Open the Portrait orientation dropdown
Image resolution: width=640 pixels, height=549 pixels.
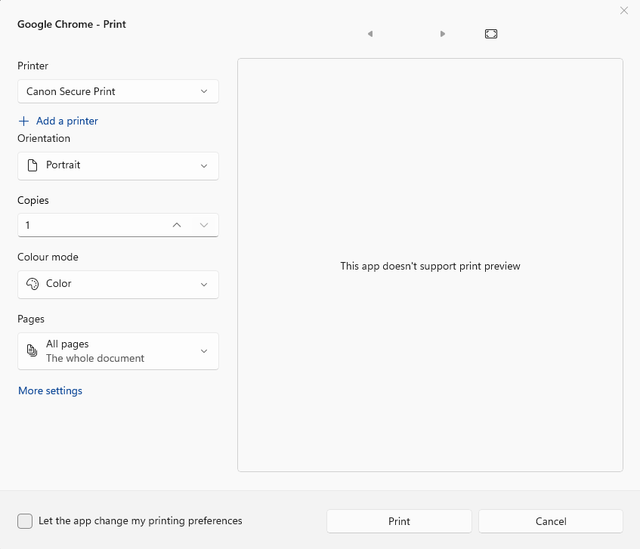click(118, 166)
